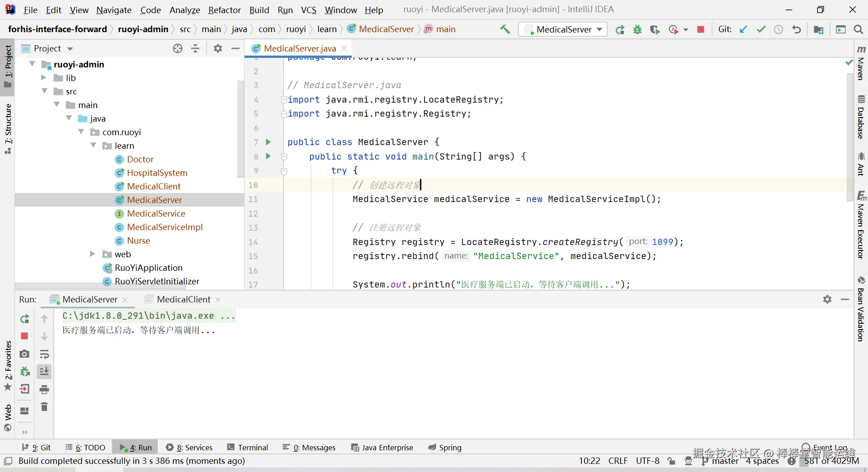Screen dimensions: 868x472
Task: Switch to the MedicalClient run tab
Action: [183, 299]
